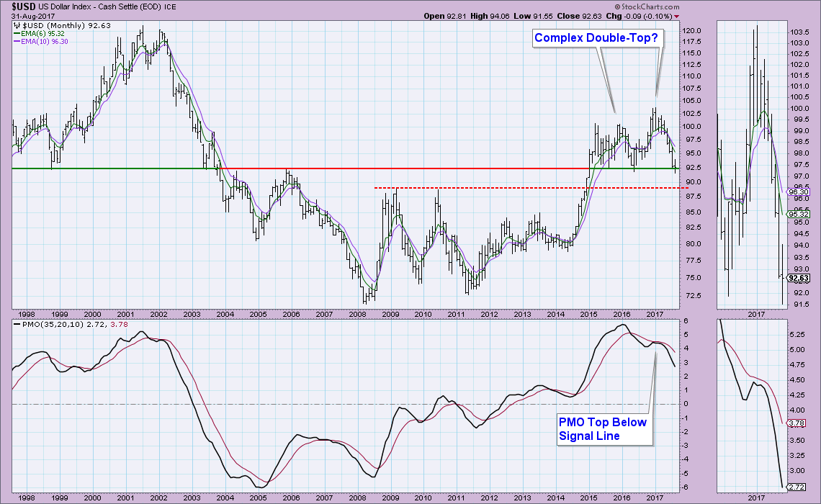Screen dimensions: 821x504
Task: Click the red down arrow beside Chg
Action: coord(676,16)
